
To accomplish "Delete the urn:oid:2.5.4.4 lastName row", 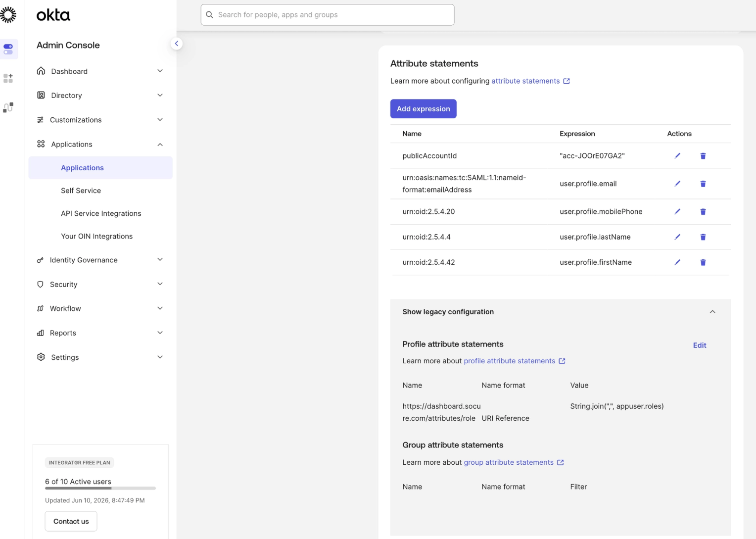I will tap(703, 237).
